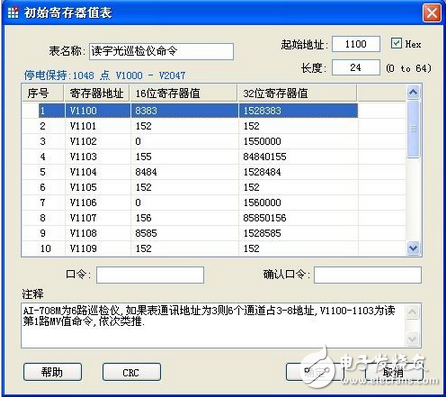Click the 帮助 help button
447x397 pixels.
(x=52, y=372)
